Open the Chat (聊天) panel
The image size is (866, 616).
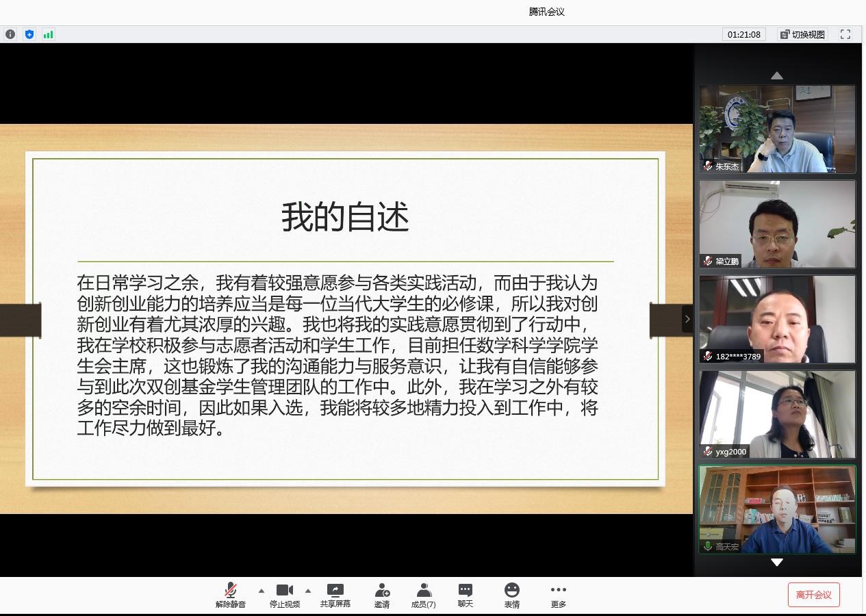(x=466, y=595)
